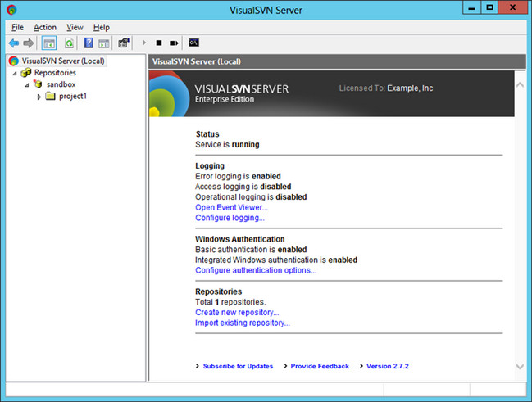The height and width of the screenshot is (402, 532).
Task: Click the 'Enterprise Edition' banner text
Action: pyautogui.click(x=225, y=99)
